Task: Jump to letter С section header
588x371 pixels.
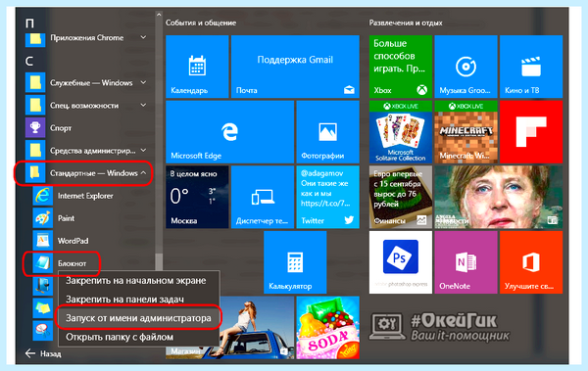Action: point(29,61)
